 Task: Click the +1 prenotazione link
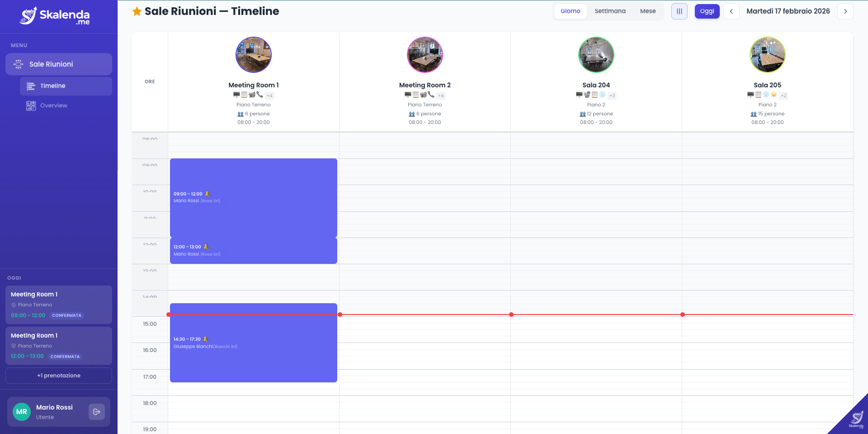point(58,375)
